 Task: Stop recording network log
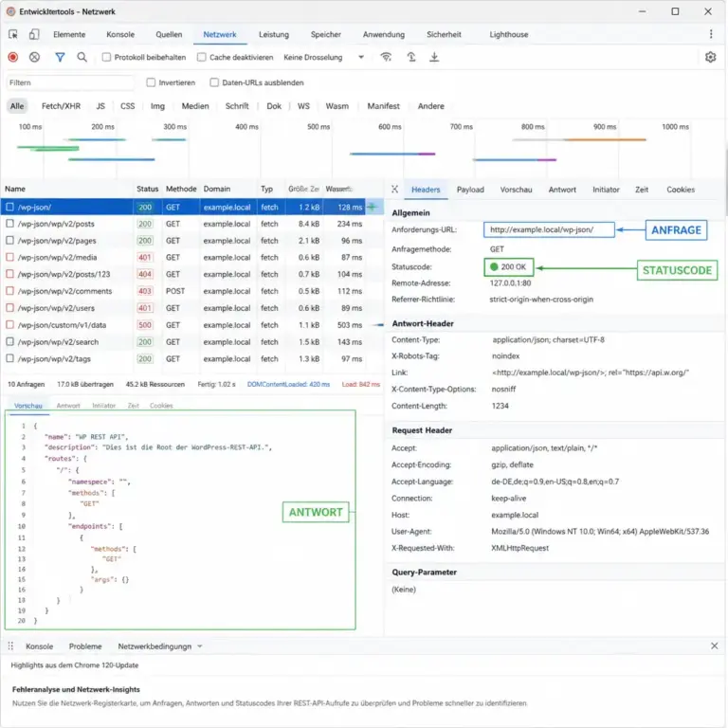click(x=13, y=57)
